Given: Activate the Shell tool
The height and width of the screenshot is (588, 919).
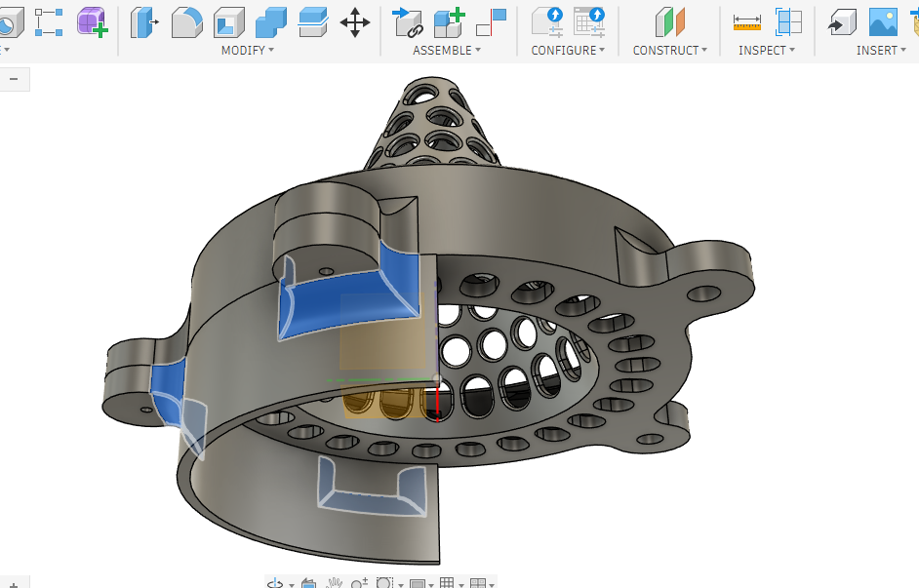Looking at the screenshot, I should pos(229,21).
